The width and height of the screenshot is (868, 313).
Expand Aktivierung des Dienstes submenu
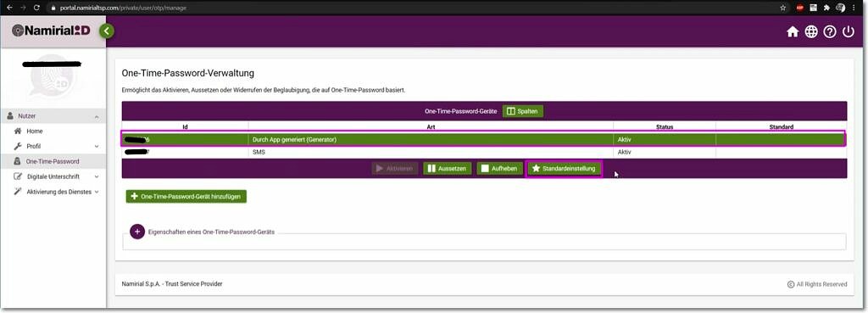[x=97, y=192]
